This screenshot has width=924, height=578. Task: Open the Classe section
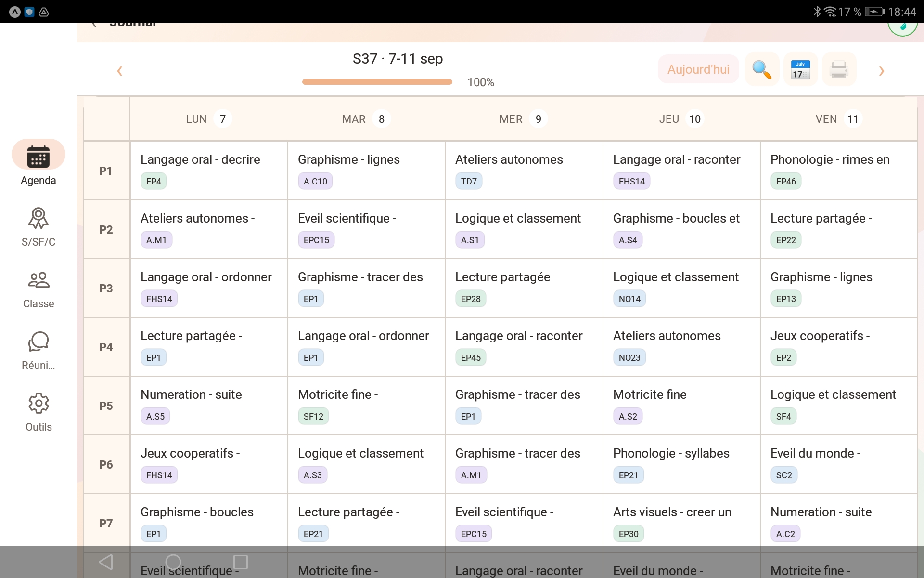38,287
